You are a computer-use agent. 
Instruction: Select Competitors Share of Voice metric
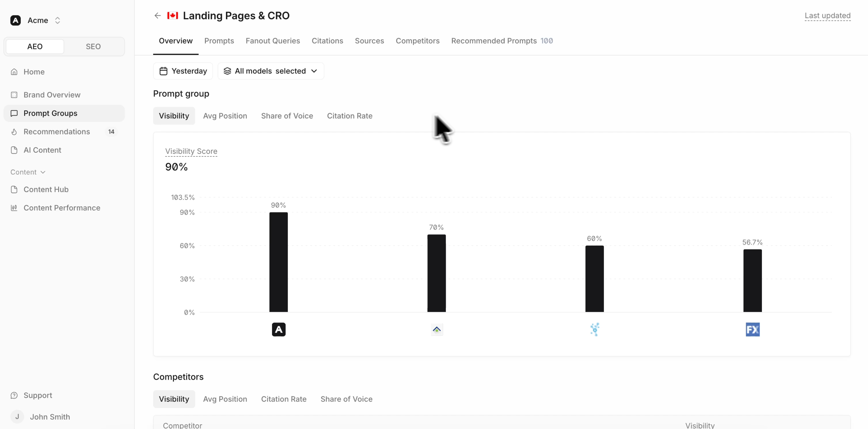click(346, 399)
